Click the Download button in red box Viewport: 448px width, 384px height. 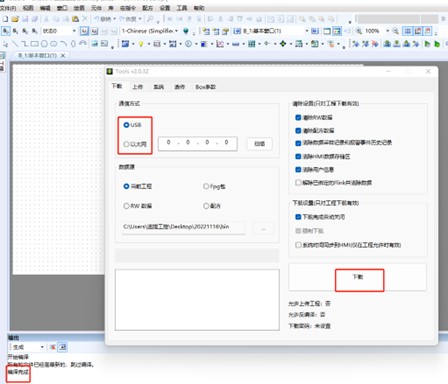(x=359, y=280)
